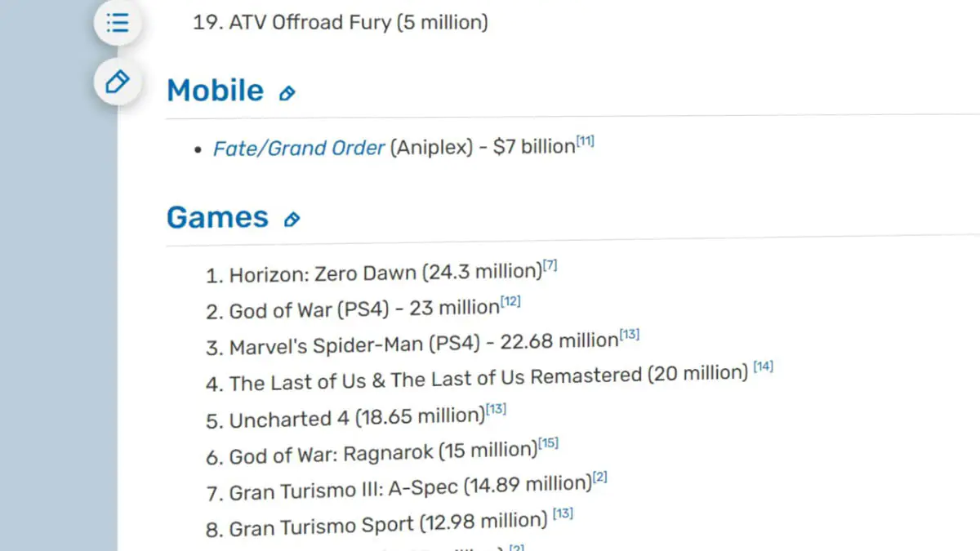The height and width of the screenshot is (551, 980).
Task: Edit the Games section via pencil icon
Action: coord(292,220)
